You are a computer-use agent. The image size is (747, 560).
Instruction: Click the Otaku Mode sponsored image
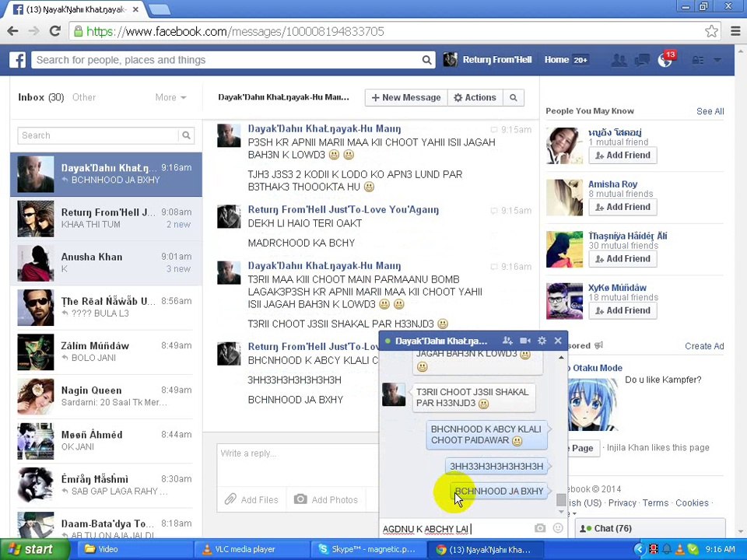pyautogui.click(x=591, y=404)
